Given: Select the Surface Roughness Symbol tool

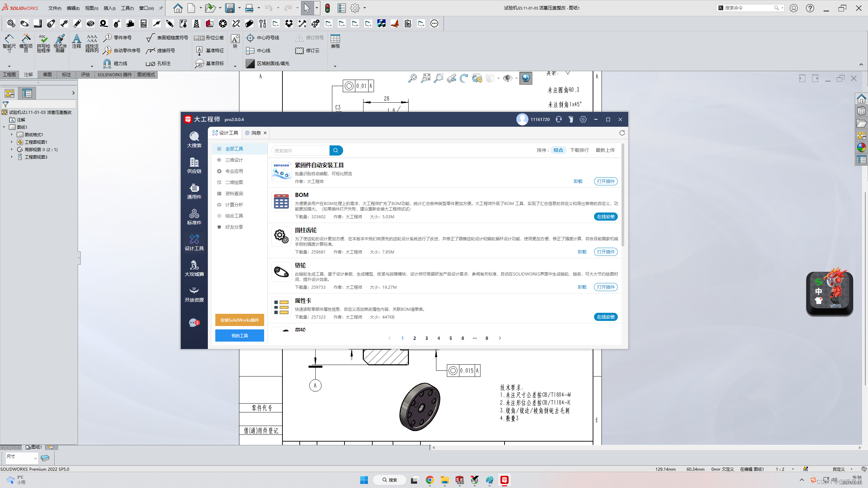Looking at the screenshot, I should coord(151,38).
